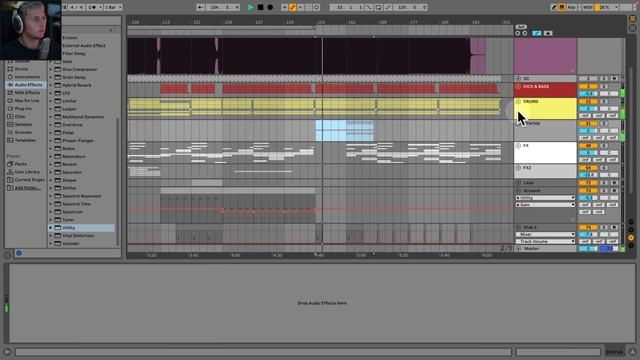Fold the KICK & BASS track
The width and height of the screenshot is (640, 360).
[x=518, y=87]
